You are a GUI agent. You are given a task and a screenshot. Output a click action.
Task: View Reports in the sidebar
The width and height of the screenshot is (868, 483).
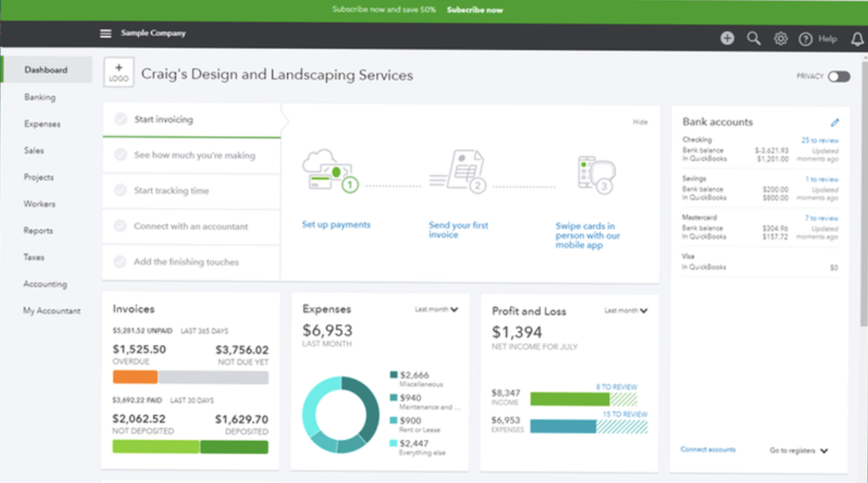38,231
